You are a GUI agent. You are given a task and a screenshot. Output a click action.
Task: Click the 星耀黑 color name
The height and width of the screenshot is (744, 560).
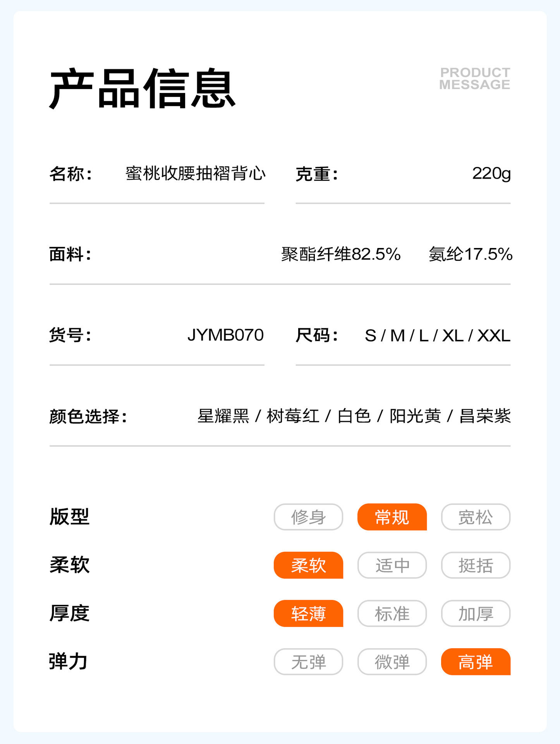coord(223,417)
